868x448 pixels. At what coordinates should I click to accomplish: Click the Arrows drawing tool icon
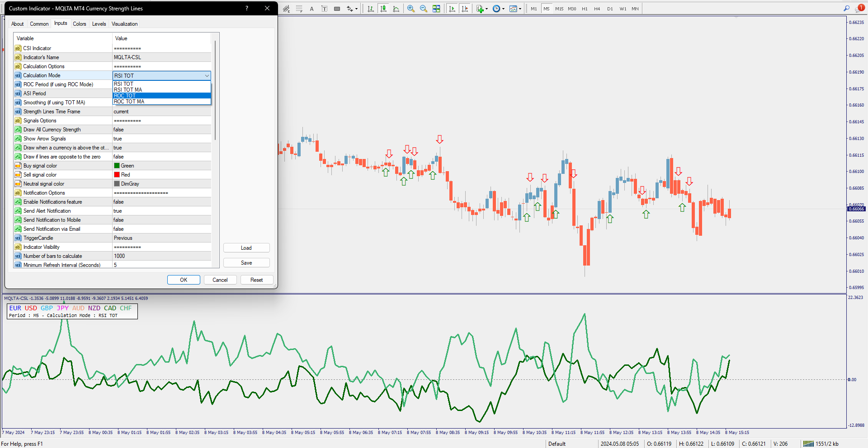point(349,9)
